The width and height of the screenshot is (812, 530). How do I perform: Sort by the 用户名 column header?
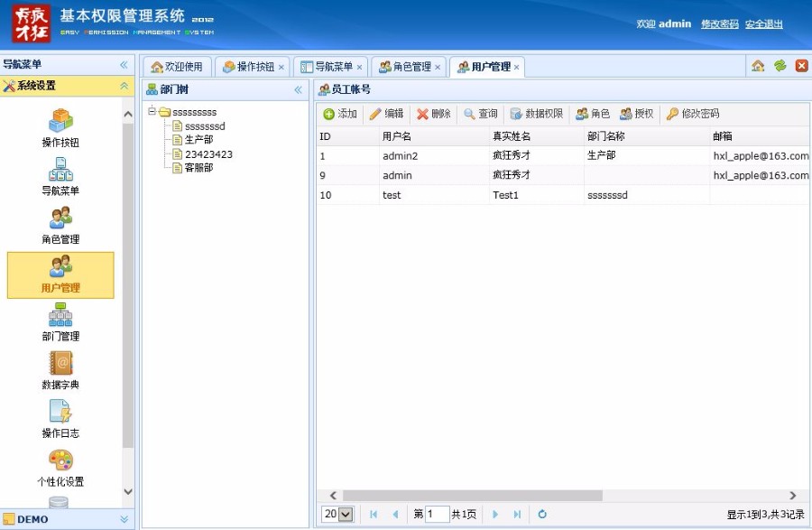(x=434, y=136)
